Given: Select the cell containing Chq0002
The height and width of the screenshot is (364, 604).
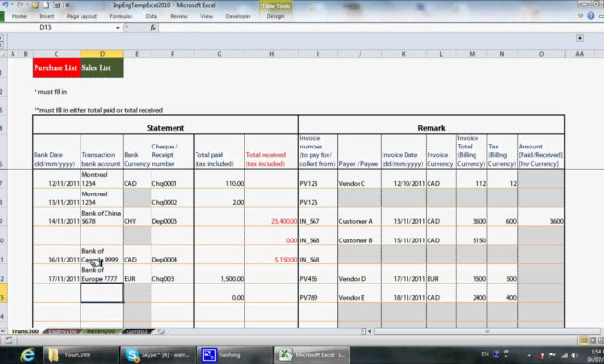Looking at the screenshot, I should (x=173, y=197).
